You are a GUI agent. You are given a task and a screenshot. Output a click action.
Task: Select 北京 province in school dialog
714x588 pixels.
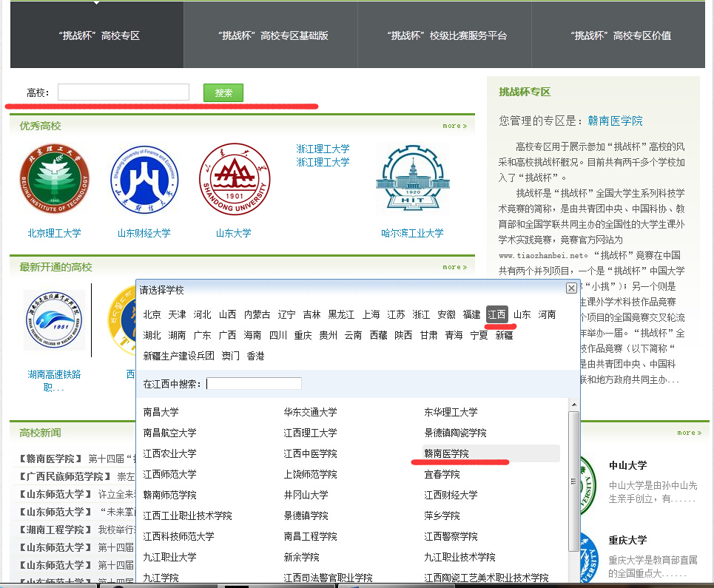point(152,314)
